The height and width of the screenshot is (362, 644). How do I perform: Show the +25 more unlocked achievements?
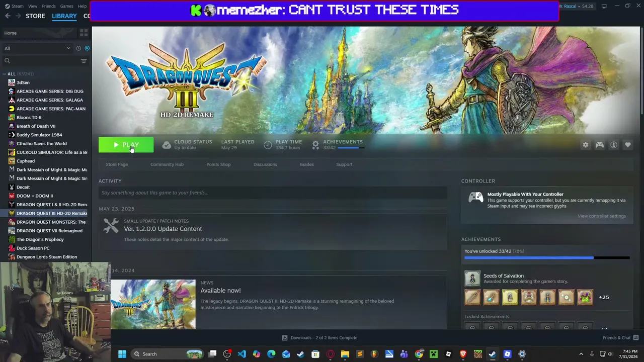coord(604,297)
